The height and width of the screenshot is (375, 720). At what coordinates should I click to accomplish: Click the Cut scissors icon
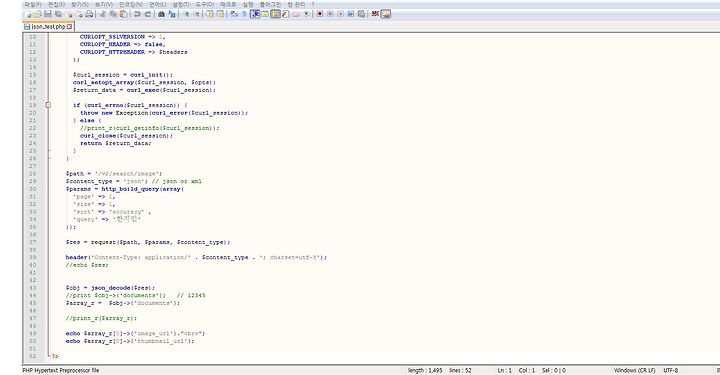pyautogui.click(x=102, y=14)
